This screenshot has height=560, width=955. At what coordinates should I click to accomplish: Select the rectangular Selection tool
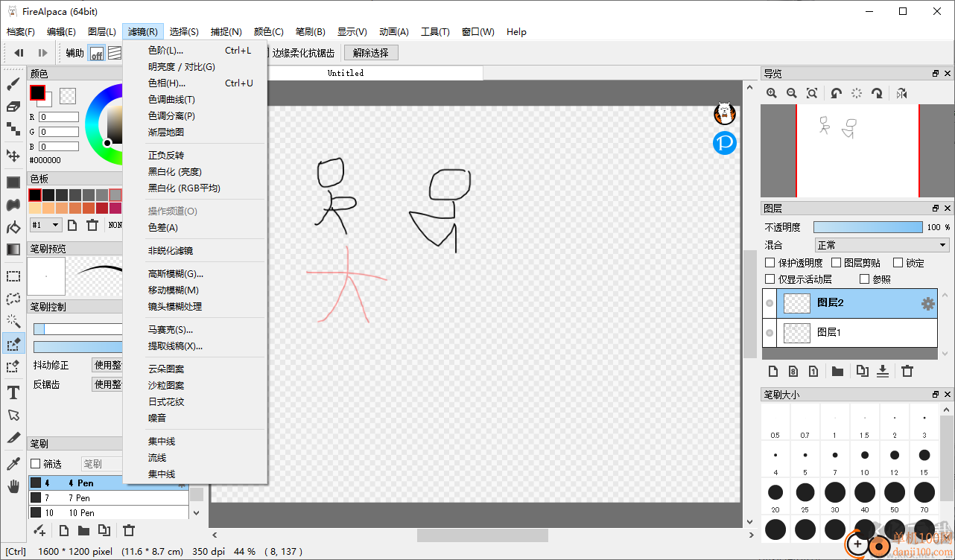13,276
